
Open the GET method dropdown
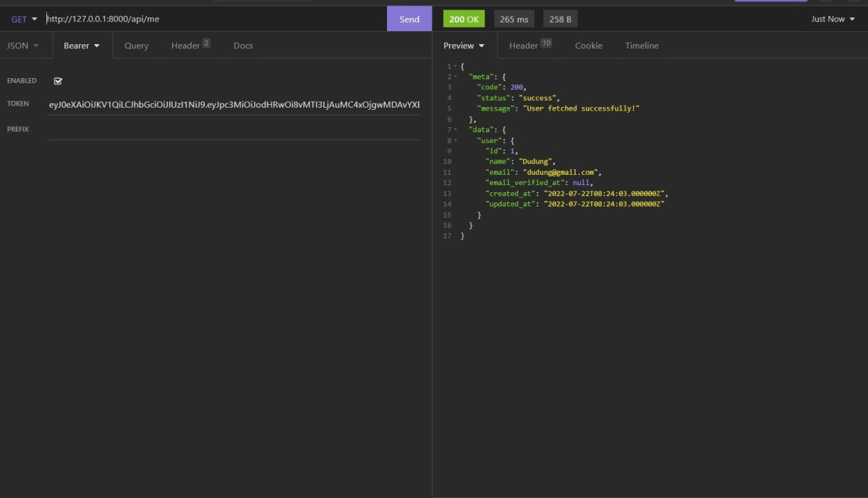(x=24, y=19)
